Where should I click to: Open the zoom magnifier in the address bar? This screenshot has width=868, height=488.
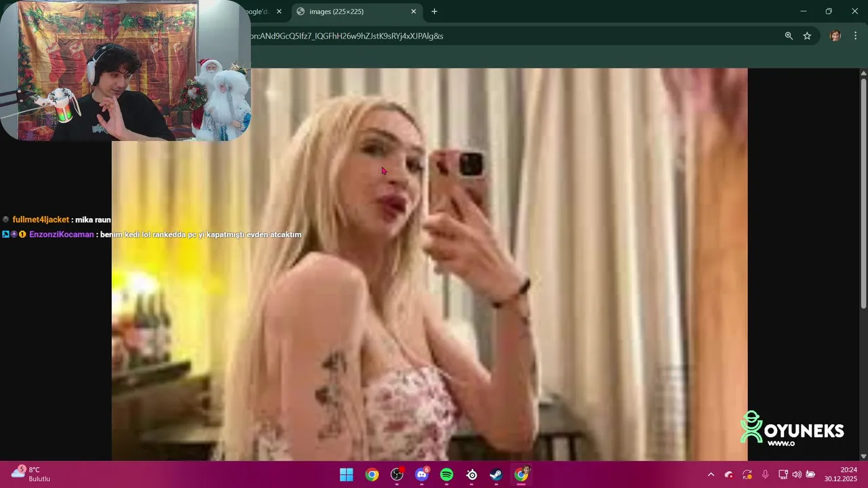tap(789, 36)
